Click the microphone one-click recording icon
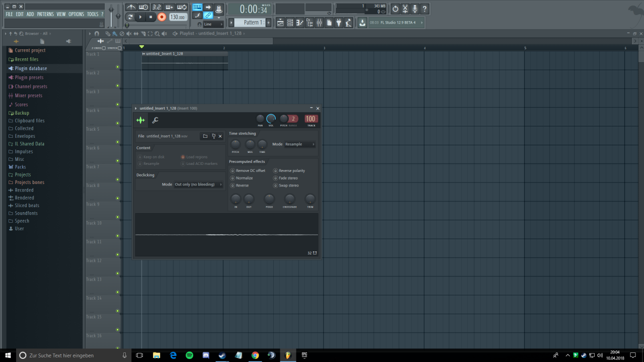 pos(415,9)
